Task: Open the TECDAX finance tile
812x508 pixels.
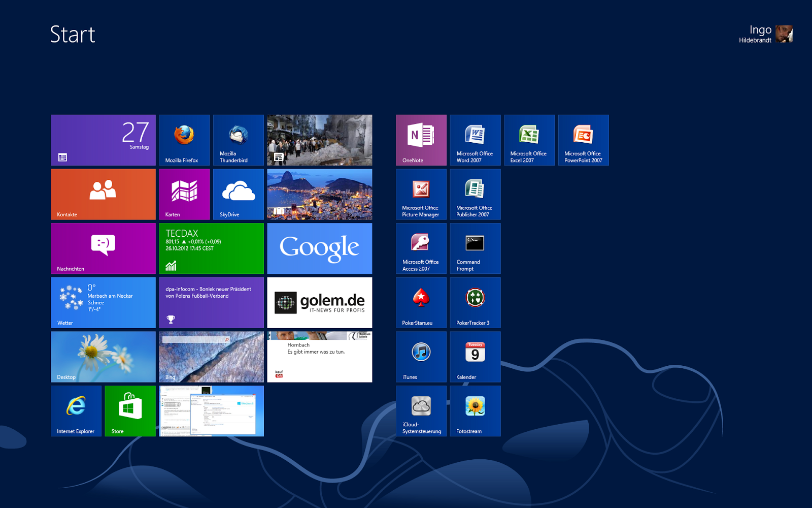Action: click(211, 248)
